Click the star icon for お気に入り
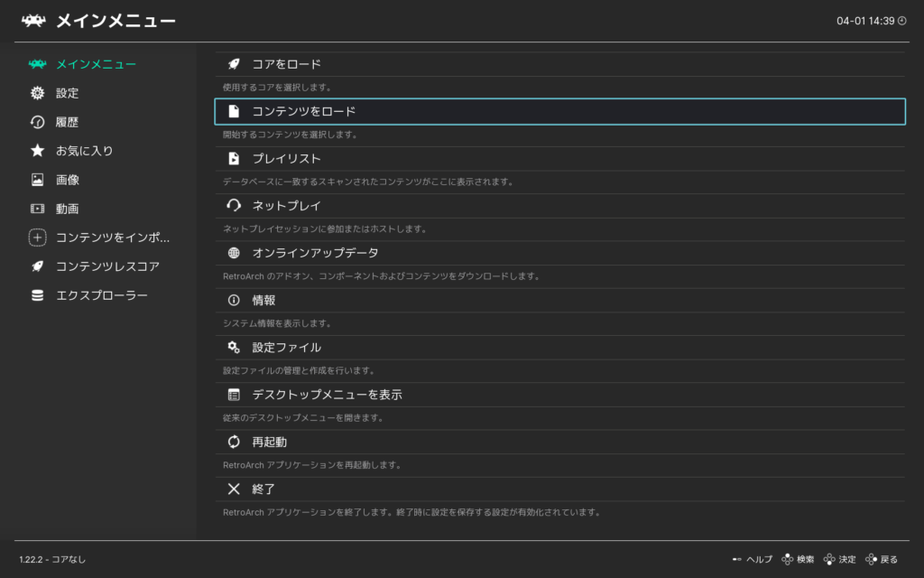 pos(37,151)
